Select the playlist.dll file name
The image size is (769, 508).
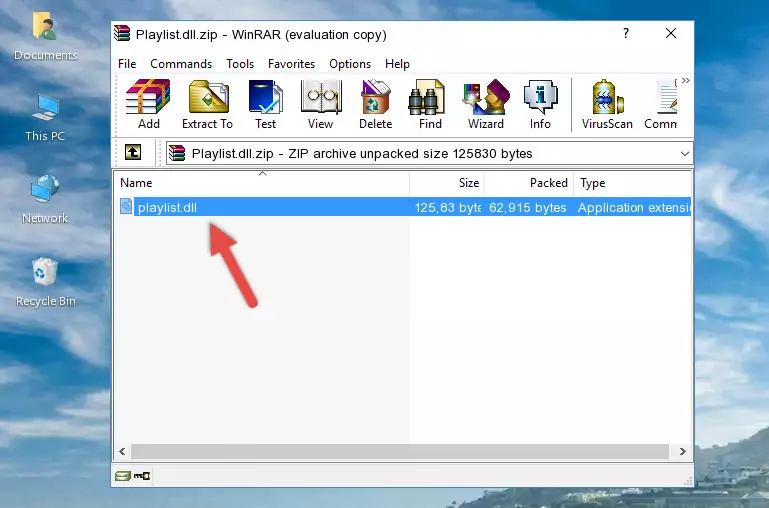point(167,207)
